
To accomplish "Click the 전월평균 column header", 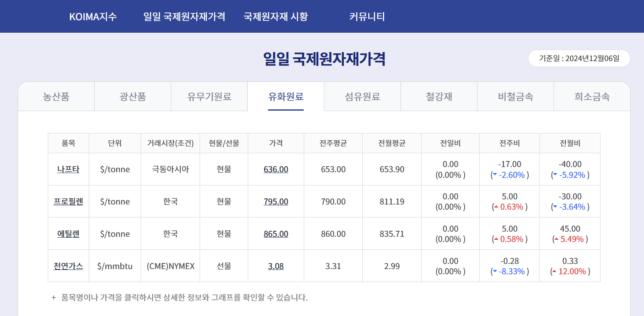I will click(392, 143).
